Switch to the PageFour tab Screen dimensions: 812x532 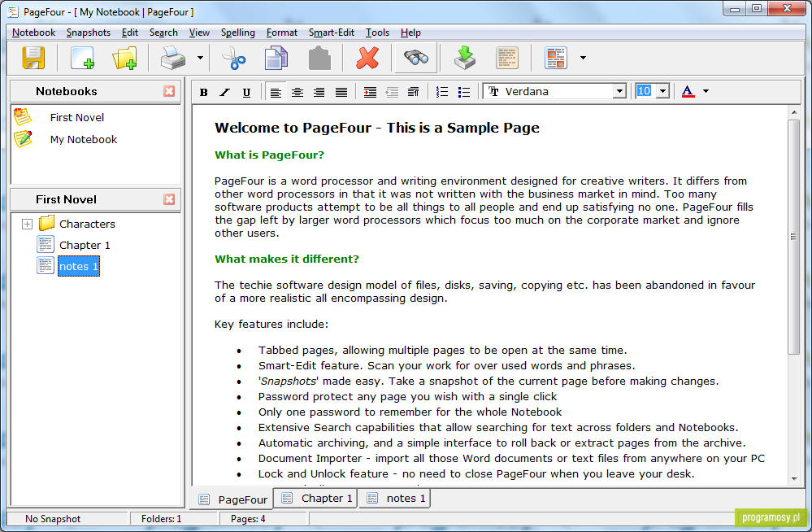(x=233, y=499)
